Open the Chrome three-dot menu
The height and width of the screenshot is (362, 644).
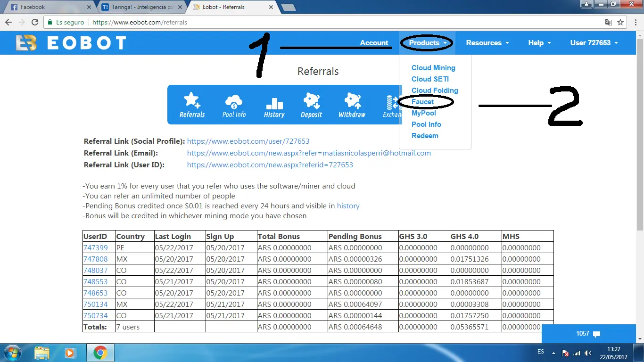click(x=636, y=22)
